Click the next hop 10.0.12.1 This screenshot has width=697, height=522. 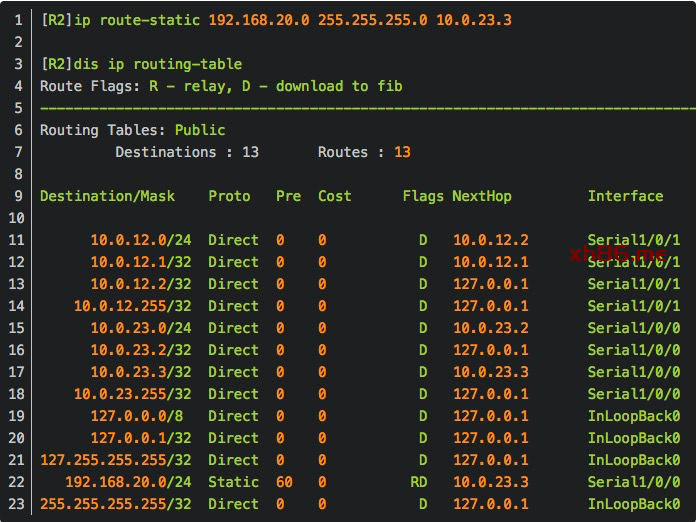(490, 262)
